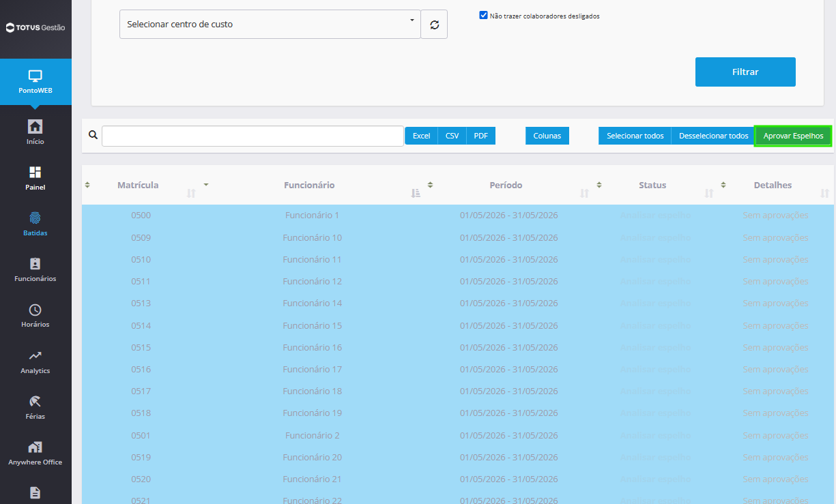Sort by Matrícula column arrows
The height and width of the screenshot is (504, 836).
click(191, 194)
